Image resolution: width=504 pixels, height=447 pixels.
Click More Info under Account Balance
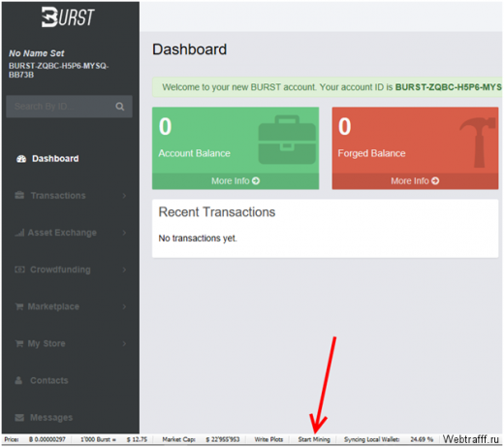(236, 181)
